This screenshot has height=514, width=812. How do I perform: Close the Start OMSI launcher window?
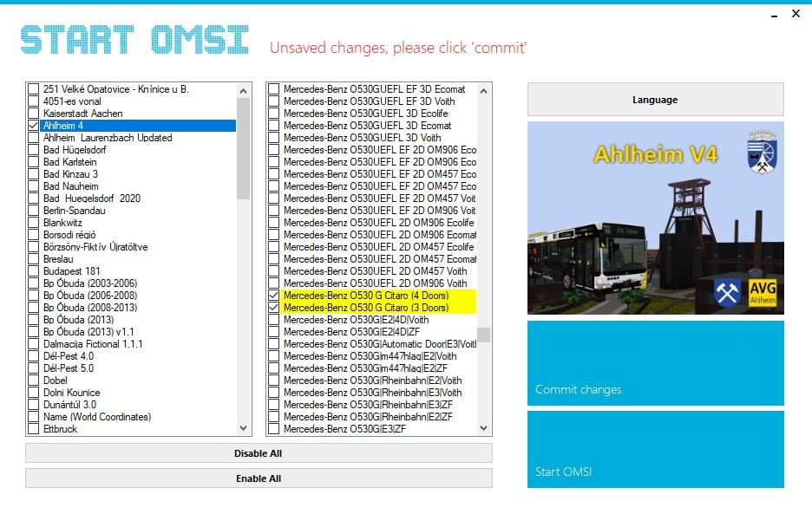pos(796,14)
